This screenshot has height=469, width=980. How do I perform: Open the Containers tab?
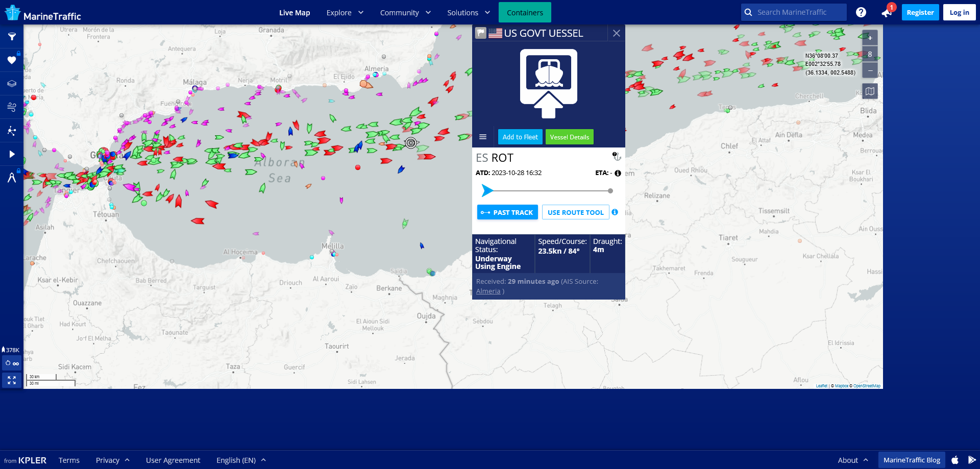coord(525,13)
